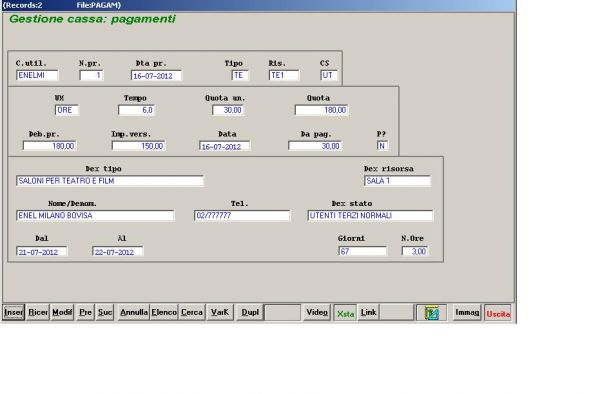Click the N.pr. field
600x394 pixels.
tap(91, 75)
